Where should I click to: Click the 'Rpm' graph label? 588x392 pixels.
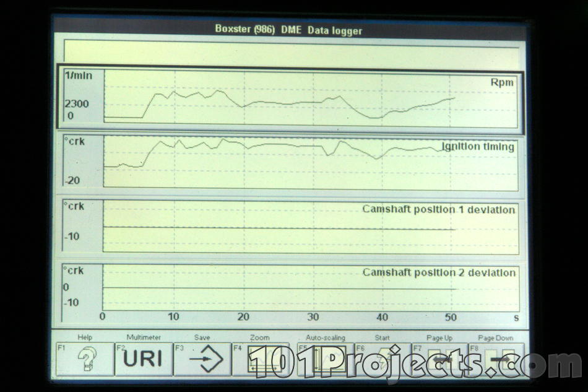502,82
